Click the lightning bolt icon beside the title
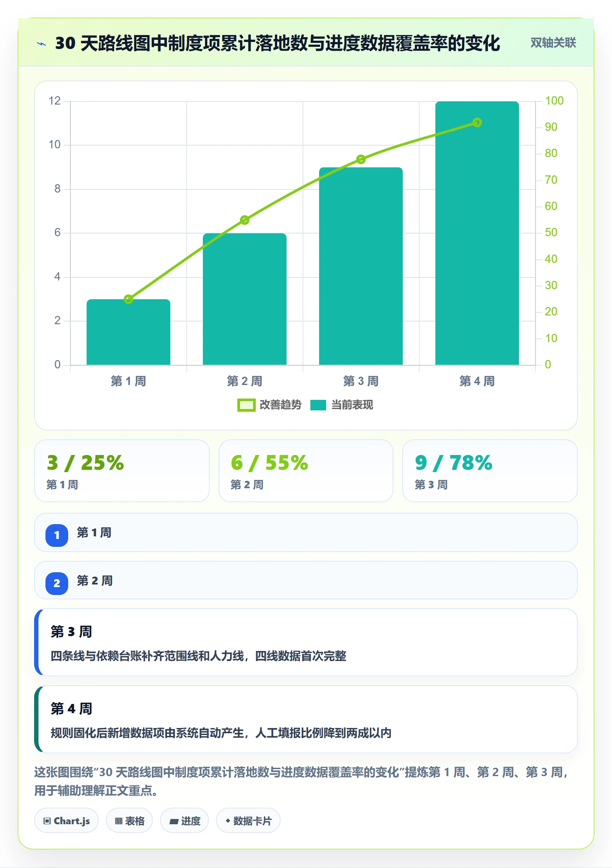Screen dimensions: 612x868 [x=42, y=44]
